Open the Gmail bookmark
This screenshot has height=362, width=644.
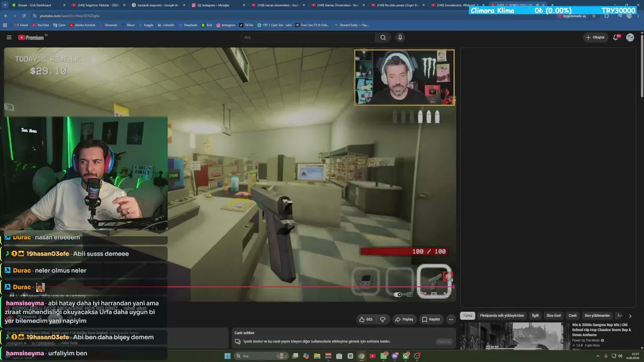[21, 25]
